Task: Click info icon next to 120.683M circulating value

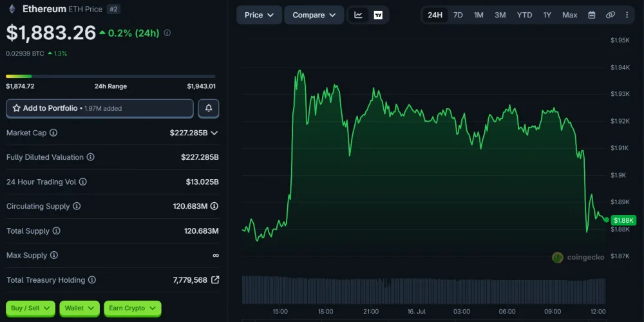Action: (x=214, y=206)
